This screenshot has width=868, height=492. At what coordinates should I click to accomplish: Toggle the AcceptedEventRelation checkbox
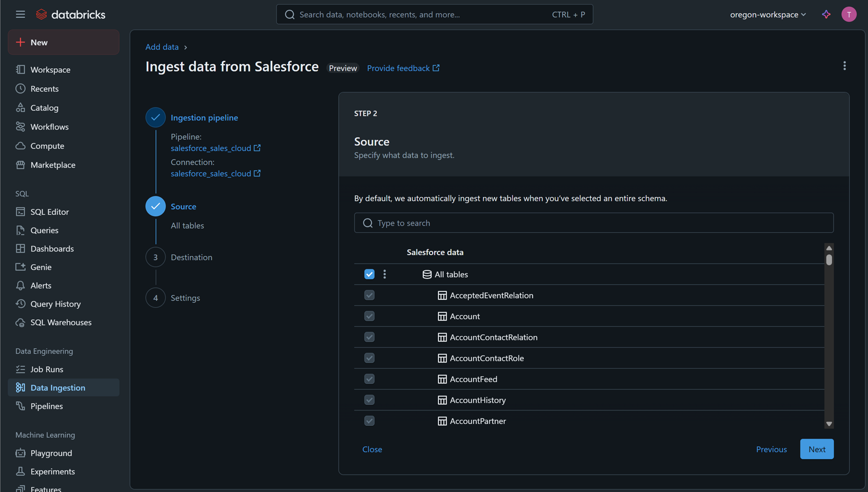[x=369, y=295]
